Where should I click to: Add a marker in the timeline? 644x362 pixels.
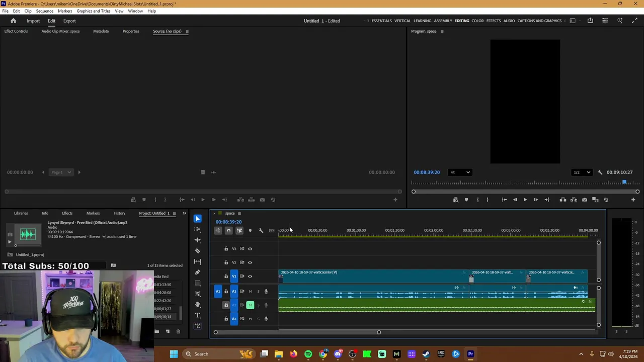250,231
